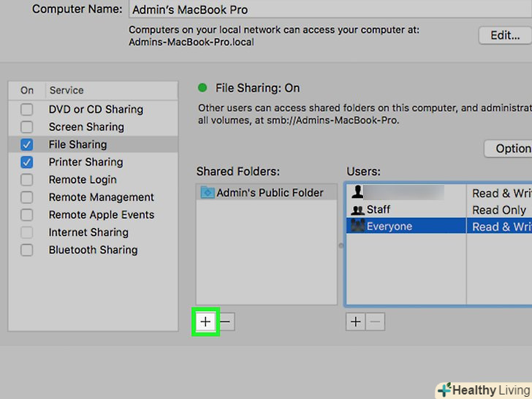Select DVD or CD Sharing service row
The width and height of the screenshot is (532, 399).
point(93,110)
